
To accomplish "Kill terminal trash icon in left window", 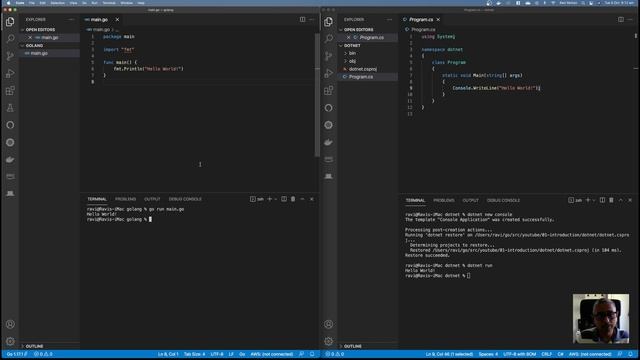I will 293,199.
